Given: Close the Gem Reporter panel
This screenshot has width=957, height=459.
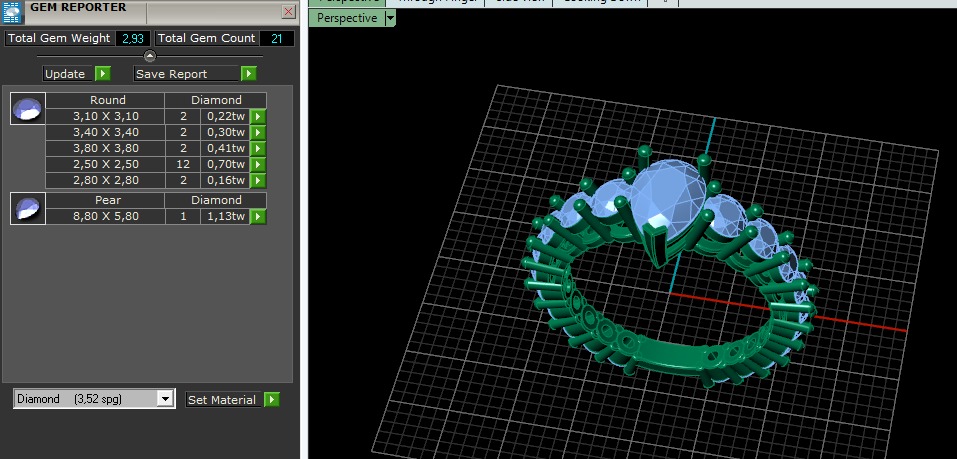Looking at the screenshot, I should tap(289, 12).
